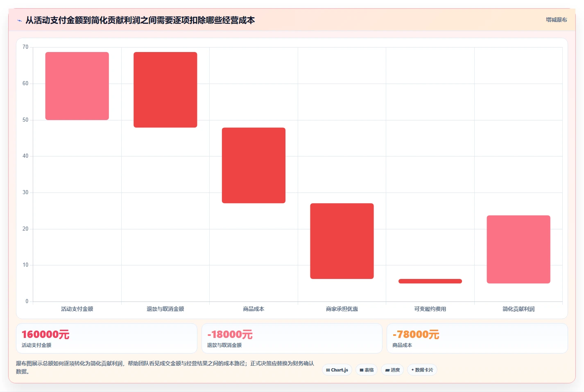The height and width of the screenshot is (392, 584).
Task: Click the 退款与取消金额 x-axis label
Action: (x=165, y=309)
